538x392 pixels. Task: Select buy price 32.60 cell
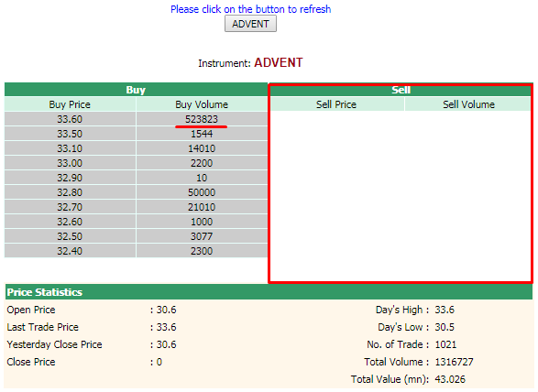70,222
